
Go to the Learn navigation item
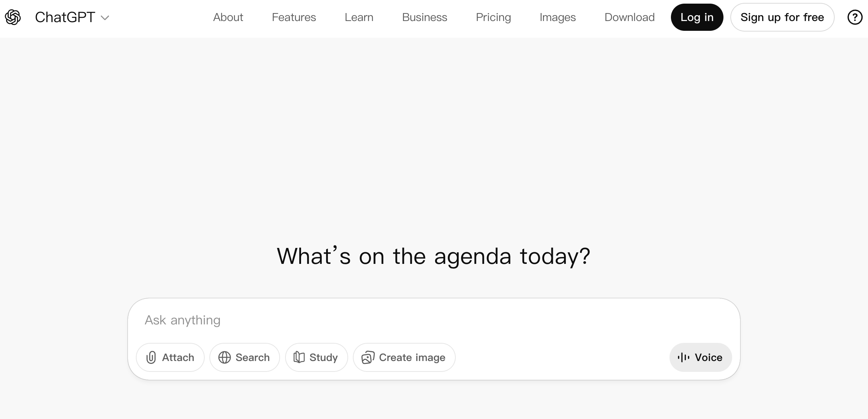tap(359, 17)
